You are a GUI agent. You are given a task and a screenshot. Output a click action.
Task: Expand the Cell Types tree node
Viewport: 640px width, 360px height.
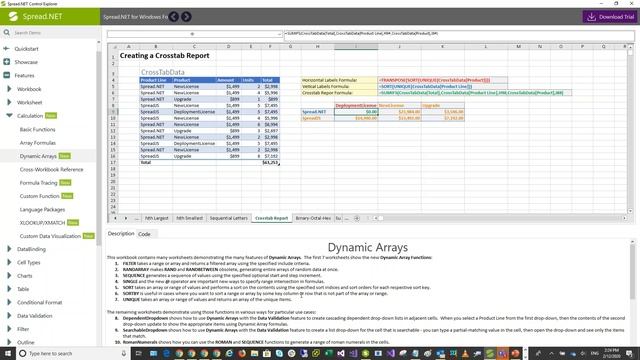point(9,262)
